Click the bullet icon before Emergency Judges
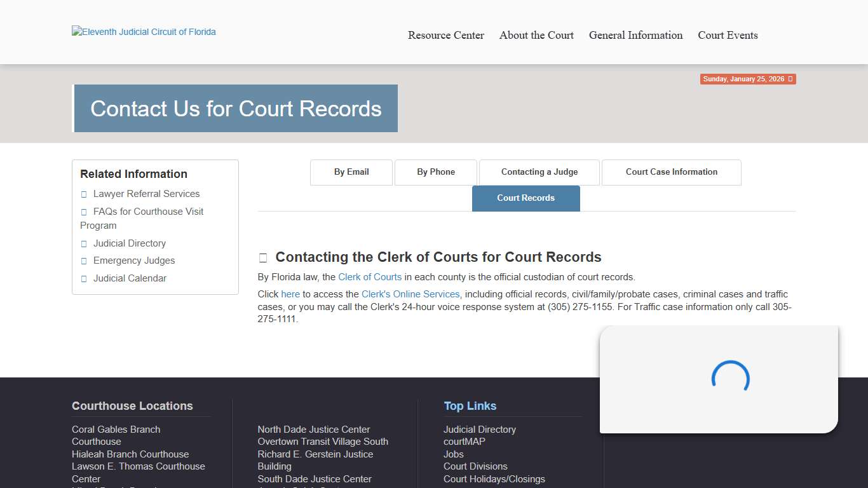Image resolution: width=868 pixels, height=488 pixels. pyautogui.click(x=84, y=261)
